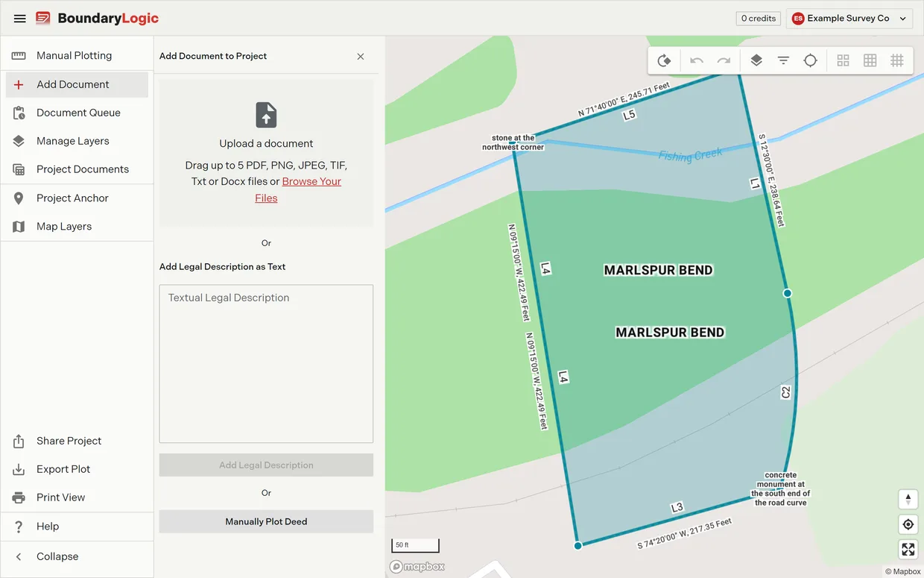The width and height of the screenshot is (924, 578).
Task: Open the filter icon in map toolbar
Action: pyautogui.click(x=783, y=61)
